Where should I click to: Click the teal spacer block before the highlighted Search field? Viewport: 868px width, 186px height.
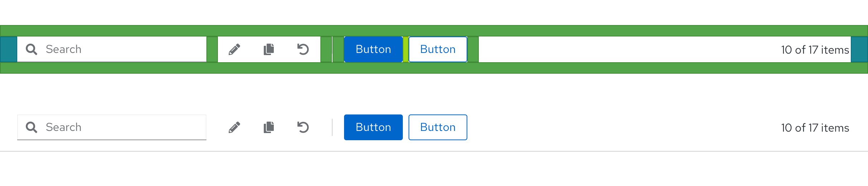pos(9,49)
